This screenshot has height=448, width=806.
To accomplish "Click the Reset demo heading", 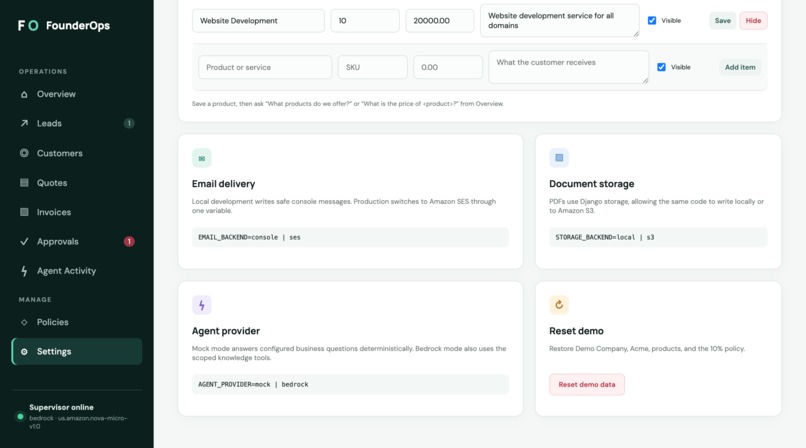I will click(576, 331).
